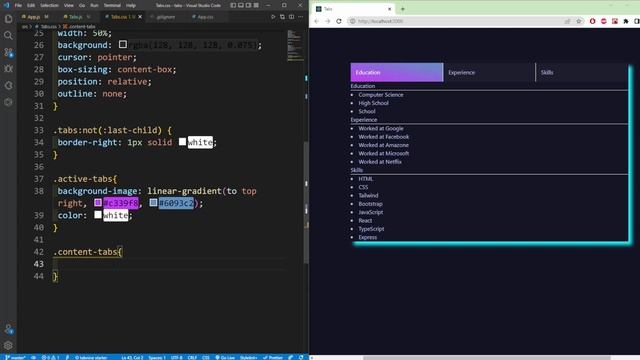The image size is (640, 360).
Task: Open the Explorer view in activity bar
Action: (8, 19)
